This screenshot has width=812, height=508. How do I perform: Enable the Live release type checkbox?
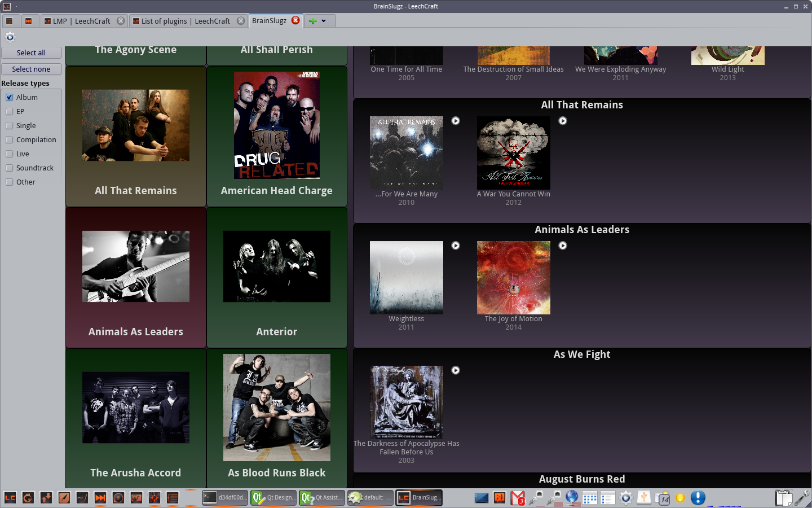tap(10, 154)
